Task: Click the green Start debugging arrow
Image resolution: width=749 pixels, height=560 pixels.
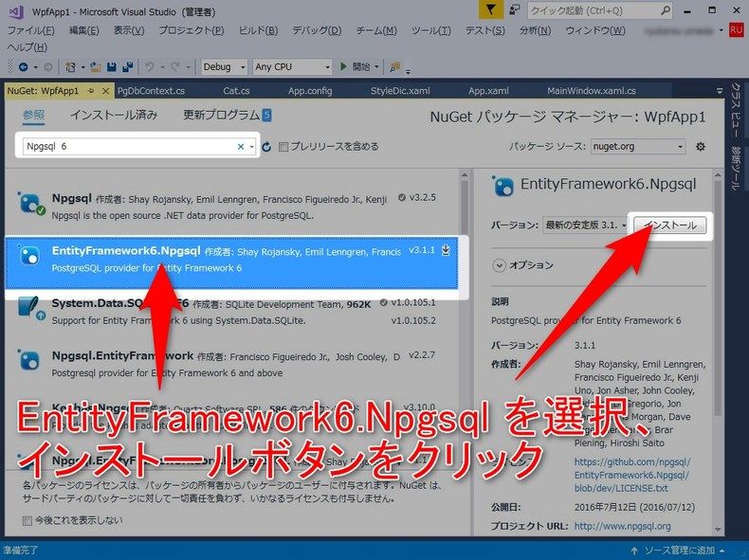Action: 343,67
